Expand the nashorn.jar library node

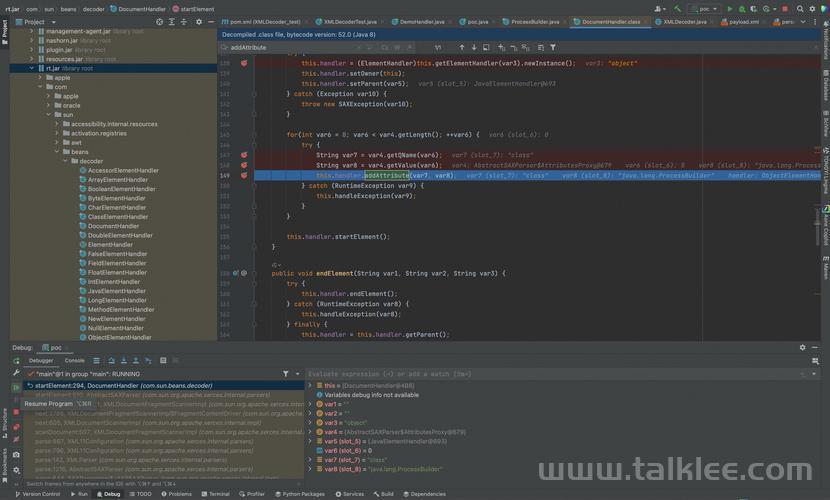click(31, 40)
